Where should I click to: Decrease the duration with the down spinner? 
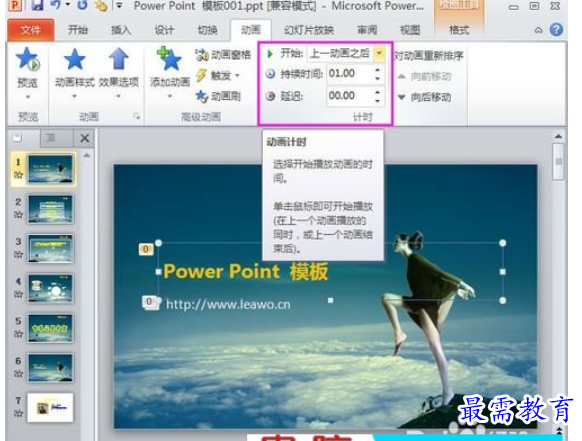point(377,78)
